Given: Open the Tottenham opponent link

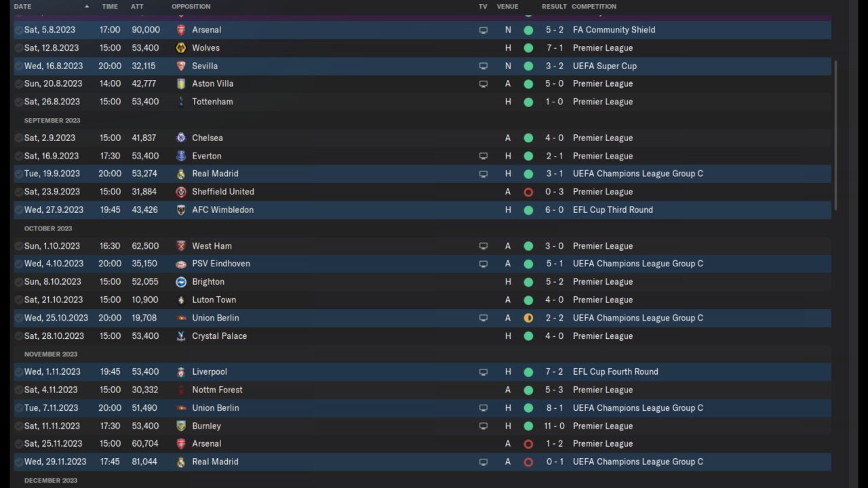Looking at the screenshot, I should point(212,102).
